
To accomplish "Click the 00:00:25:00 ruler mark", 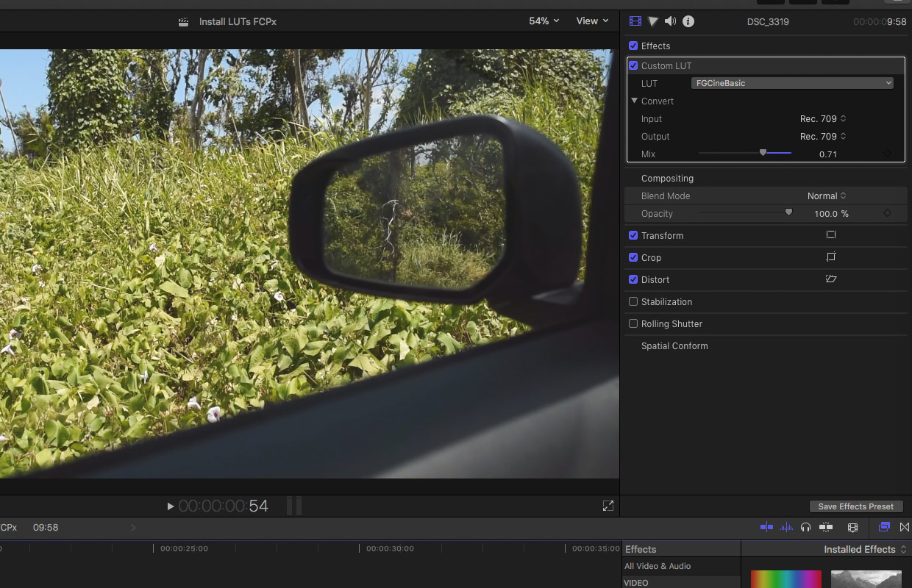I will 184,548.
